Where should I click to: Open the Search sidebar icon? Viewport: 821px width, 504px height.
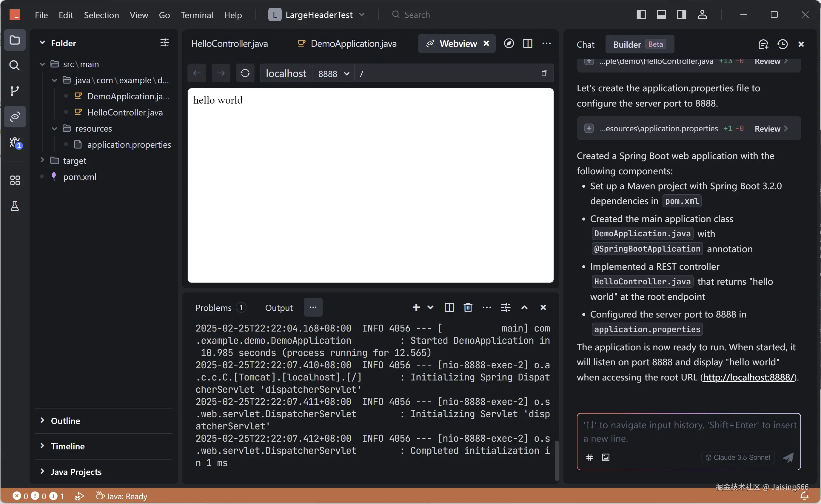pos(14,65)
